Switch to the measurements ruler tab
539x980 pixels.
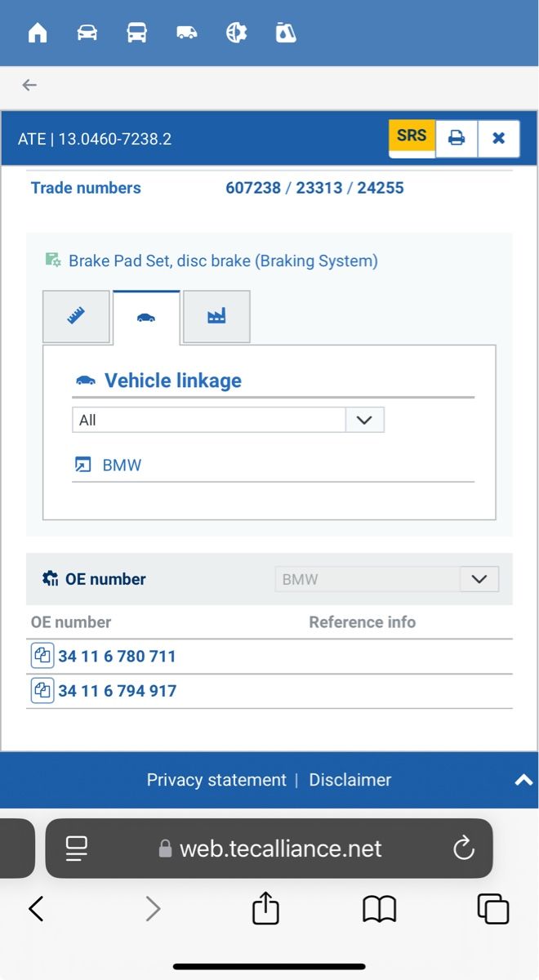point(77,317)
